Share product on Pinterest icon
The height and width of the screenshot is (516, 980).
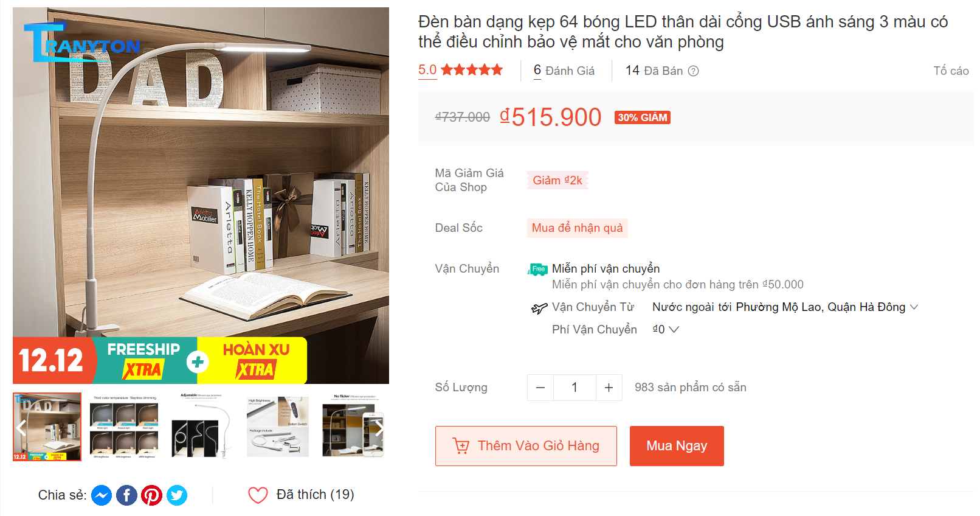click(151, 495)
